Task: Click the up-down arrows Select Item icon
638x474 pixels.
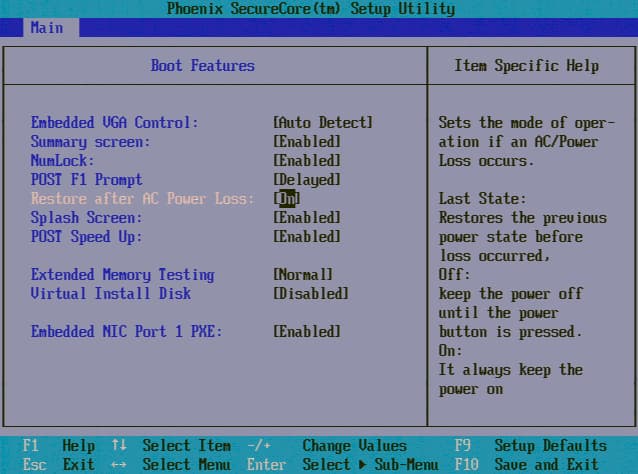Action: 119,446
